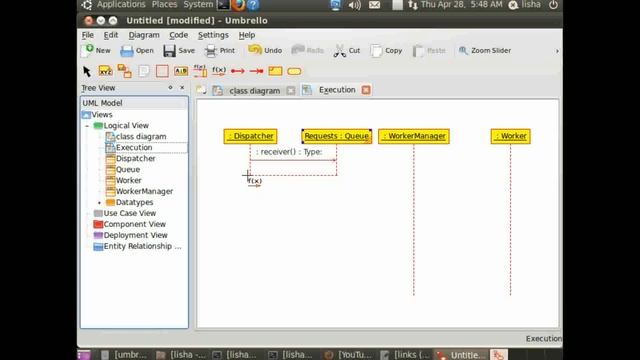This screenshot has height=360, width=640.
Task: Select the Use Case View folder
Action: [x=125, y=213]
